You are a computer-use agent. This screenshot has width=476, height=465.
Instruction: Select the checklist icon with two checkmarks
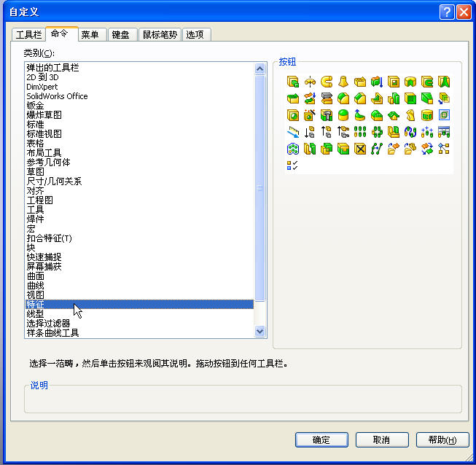tap(292, 165)
